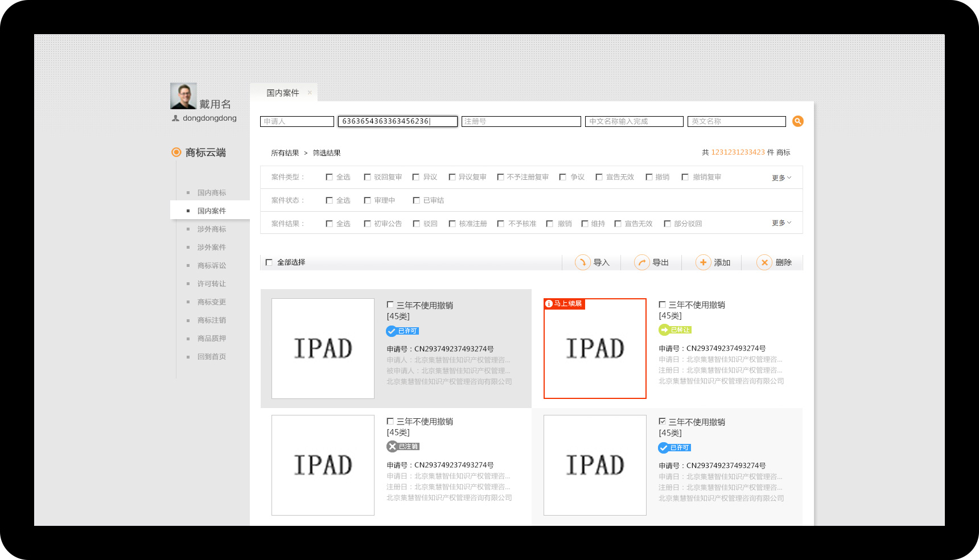
Task: Go to 回到首页 in the sidebar
Action: coord(212,357)
